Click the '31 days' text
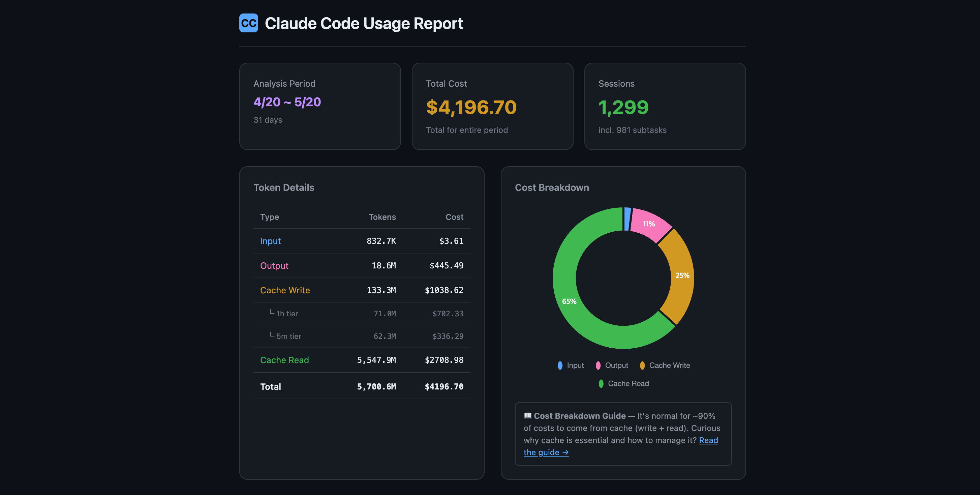Viewport: 980px width, 495px height. pos(268,120)
